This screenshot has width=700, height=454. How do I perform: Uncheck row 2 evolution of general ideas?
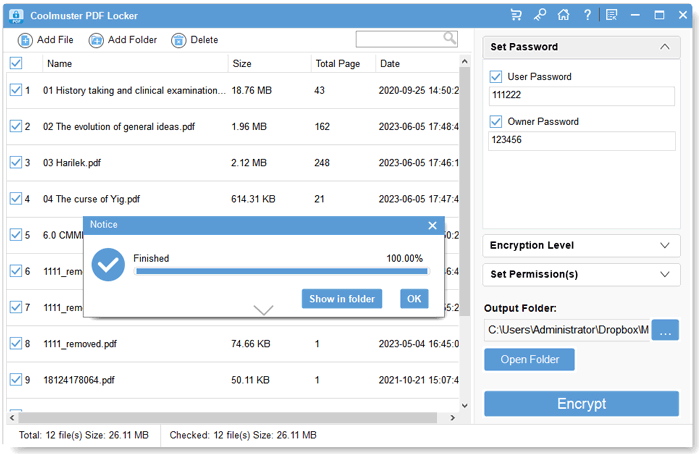(x=16, y=126)
